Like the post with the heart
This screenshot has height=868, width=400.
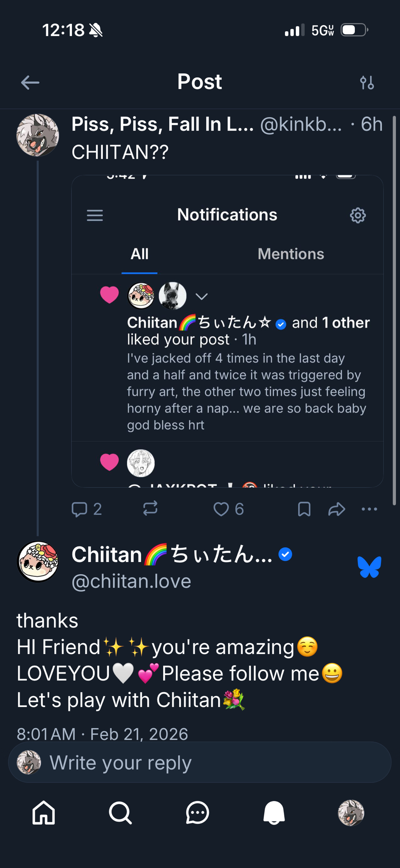tap(221, 509)
